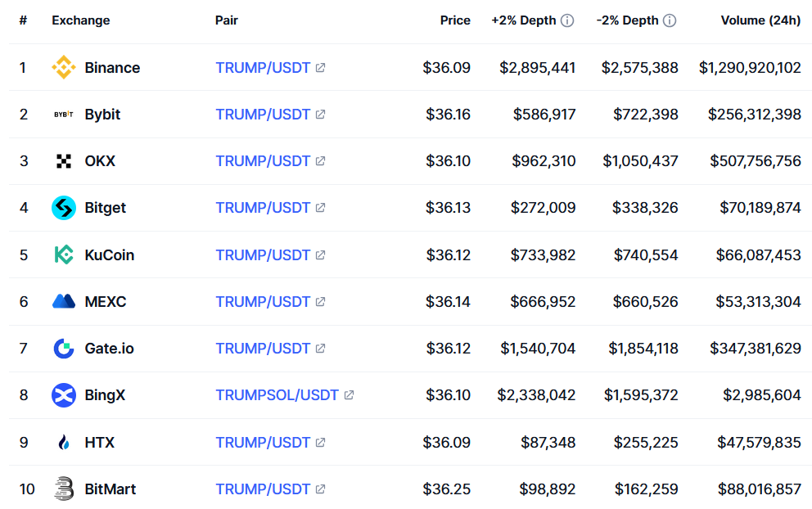Click external link icon next to OKX pair
812x509 pixels.
point(320,161)
